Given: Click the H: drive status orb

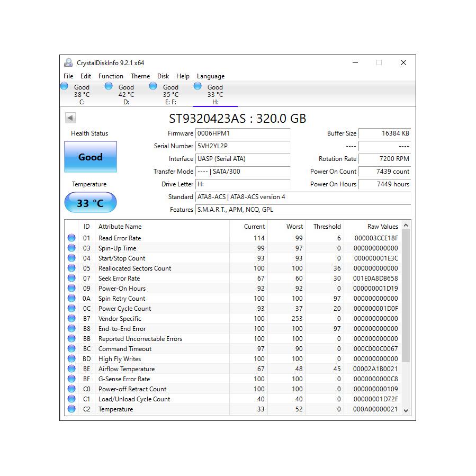Looking at the screenshot, I should tap(197, 86).
